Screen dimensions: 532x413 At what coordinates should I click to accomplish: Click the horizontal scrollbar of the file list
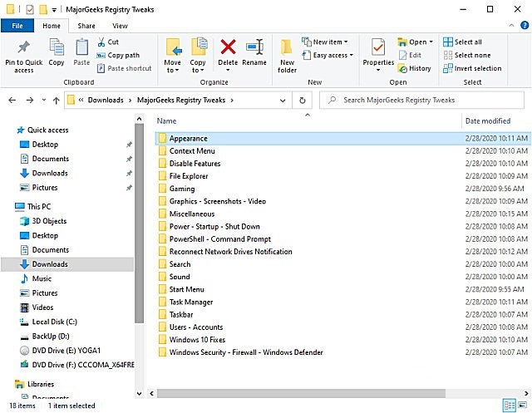pos(301,393)
